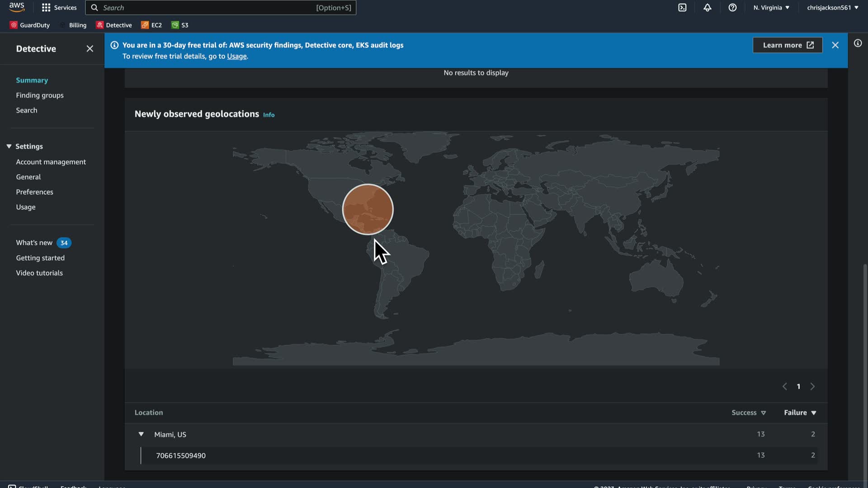Close the Detective side navigation panel
Screen dimensions: 868x488
(90, 49)
